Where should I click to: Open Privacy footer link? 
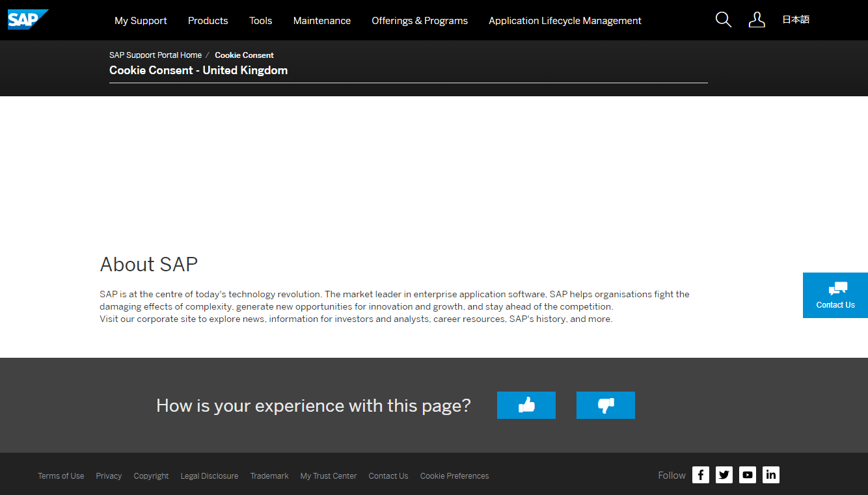tap(109, 476)
